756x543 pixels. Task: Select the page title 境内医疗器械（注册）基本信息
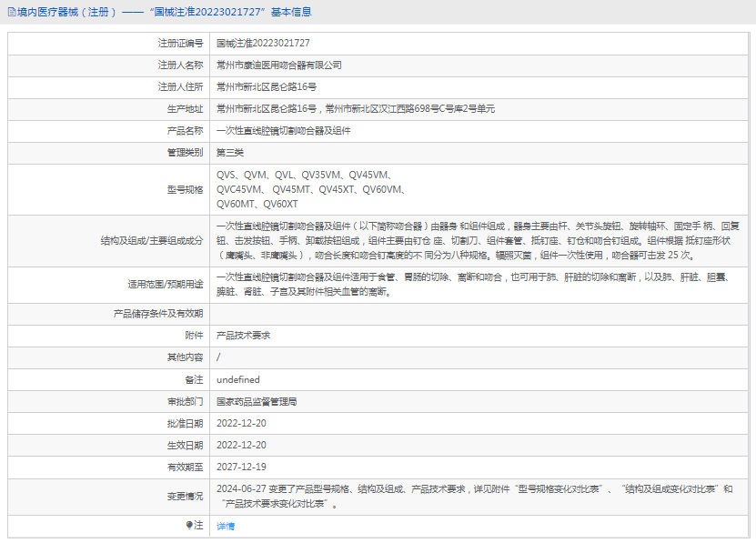(x=164, y=12)
